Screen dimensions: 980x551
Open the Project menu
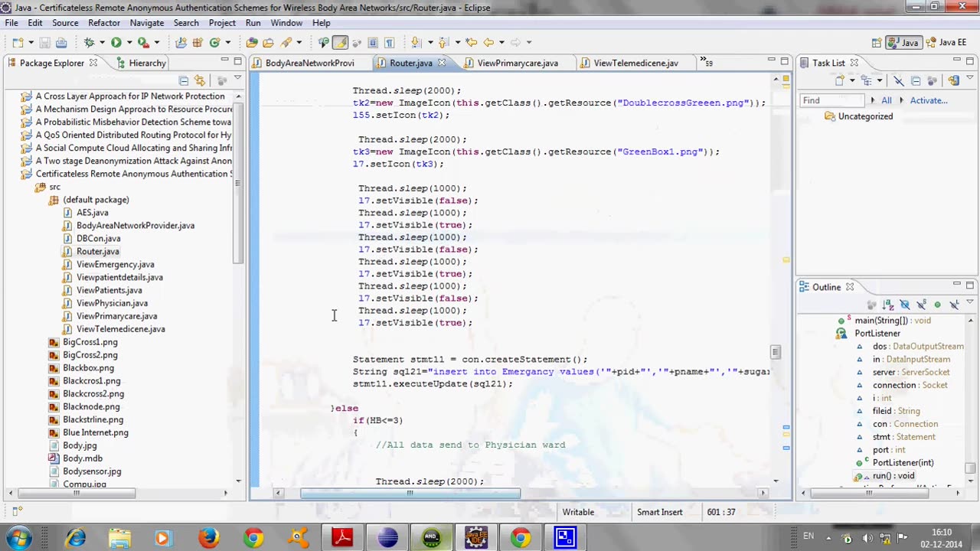point(222,23)
